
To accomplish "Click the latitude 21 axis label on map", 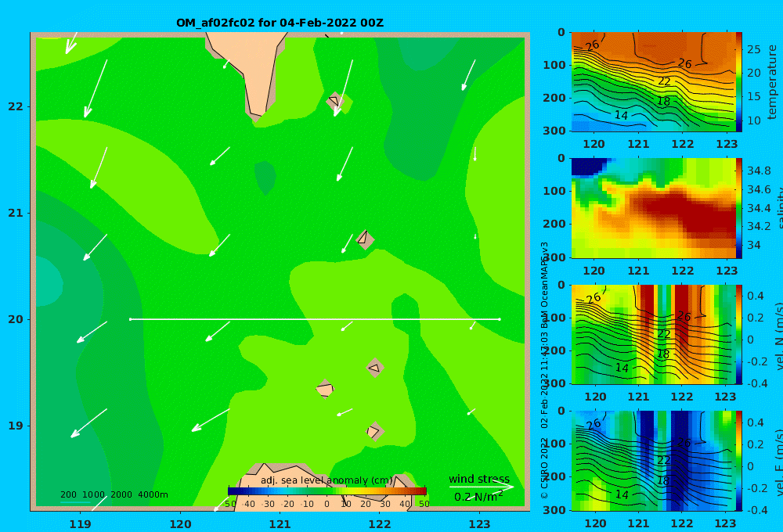I will tap(16, 213).
